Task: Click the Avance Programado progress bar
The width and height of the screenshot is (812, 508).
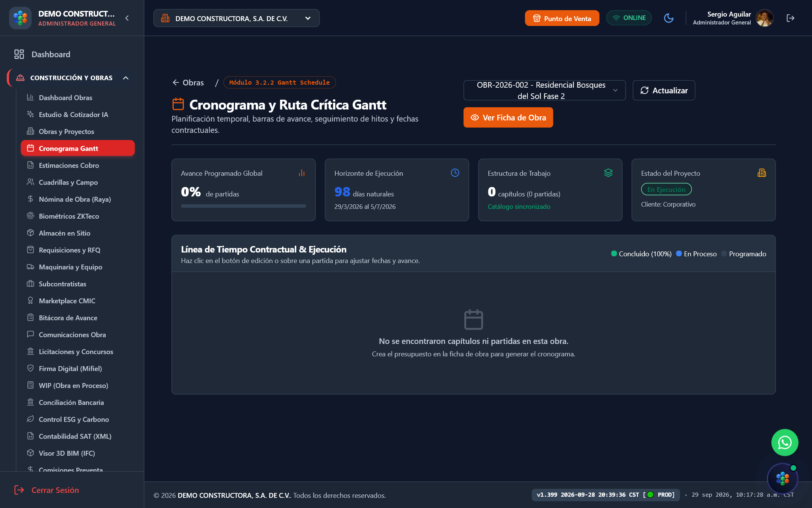Action: (x=244, y=206)
